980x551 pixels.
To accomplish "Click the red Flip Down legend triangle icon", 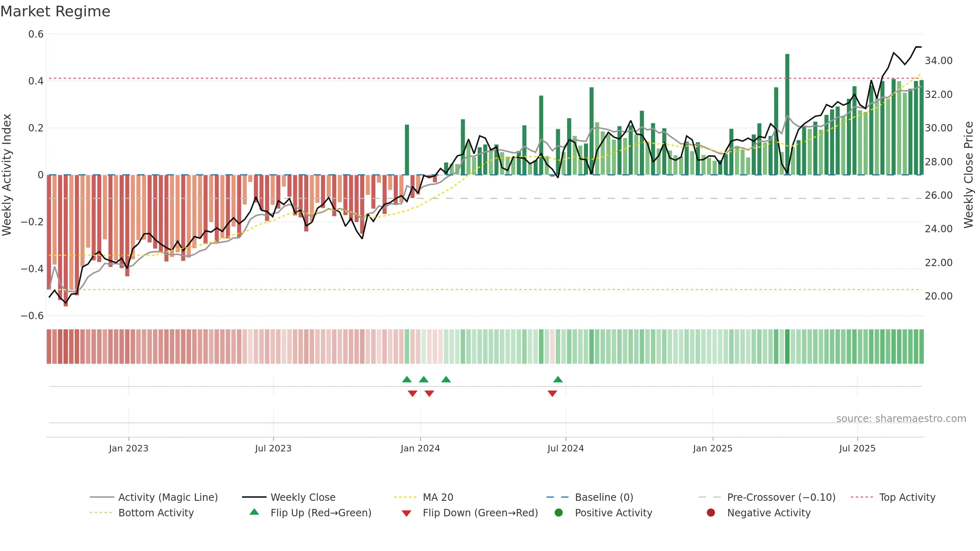I will click(x=406, y=513).
